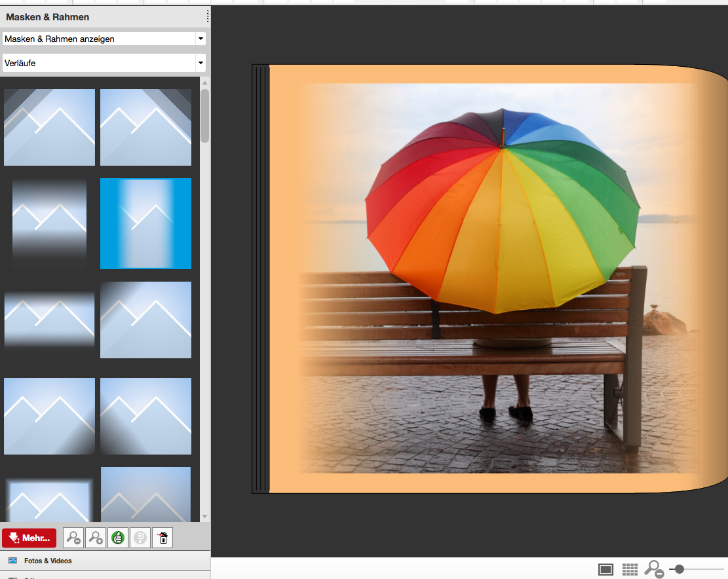Select the top and bottom dark fade mask
This screenshot has height=579, width=728.
pyautogui.click(x=49, y=223)
